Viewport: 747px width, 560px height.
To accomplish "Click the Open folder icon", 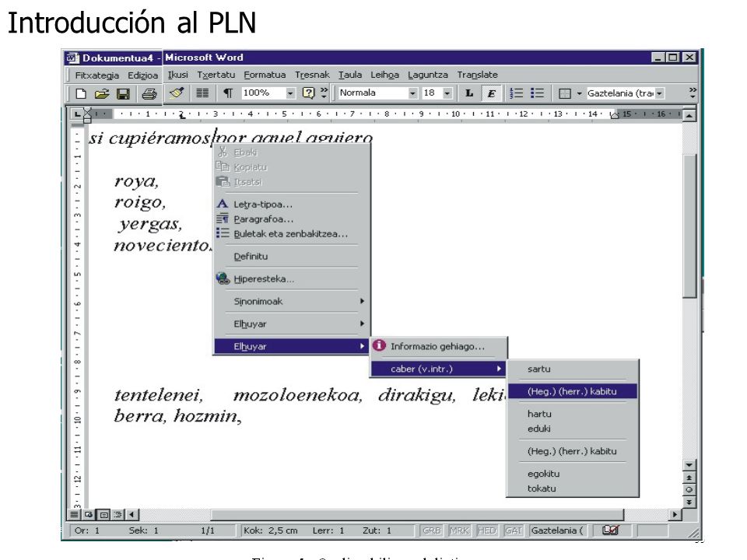I will pyautogui.click(x=101, y=93).
